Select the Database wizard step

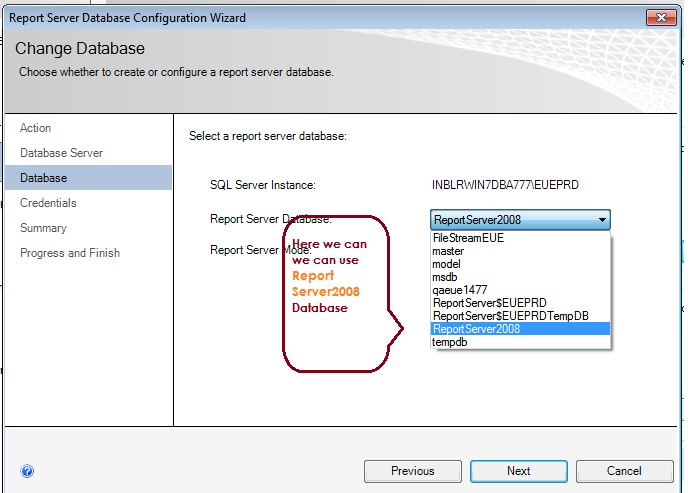click(88, 178)
